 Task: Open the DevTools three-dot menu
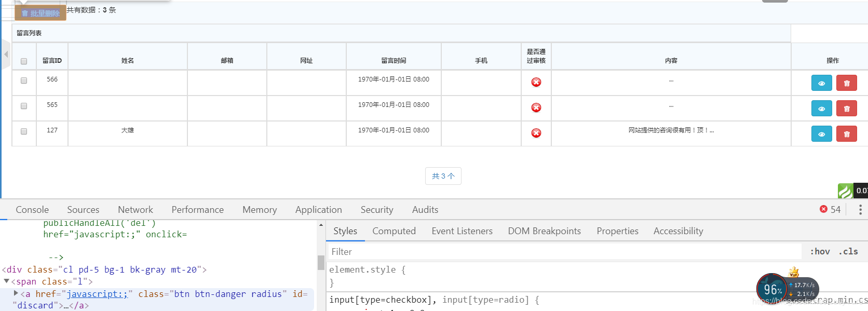click(860, 209)
